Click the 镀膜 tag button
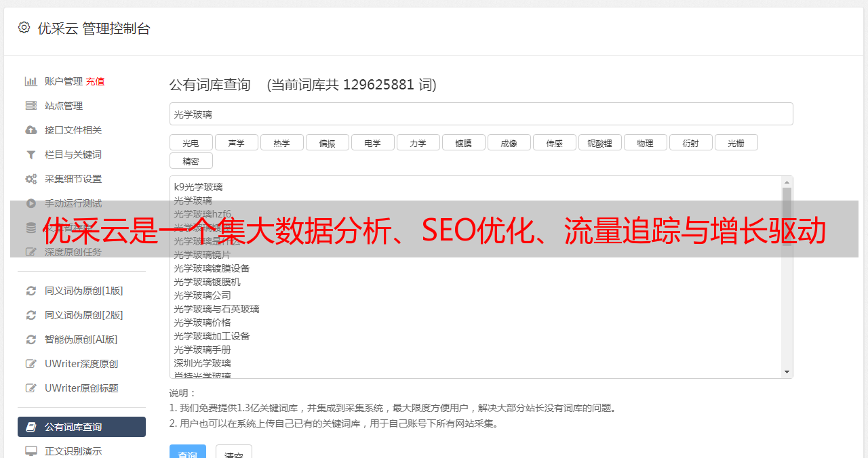This screenshot has width=868, height=458. [x=464, y=142]
